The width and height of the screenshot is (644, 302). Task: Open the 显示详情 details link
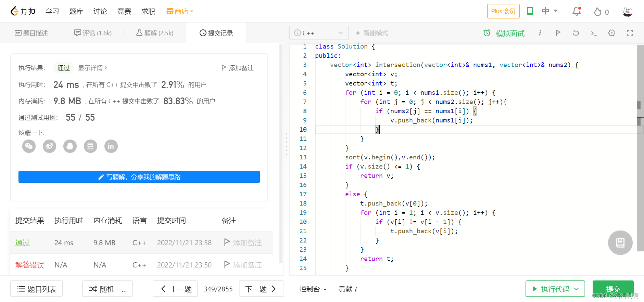92,68
